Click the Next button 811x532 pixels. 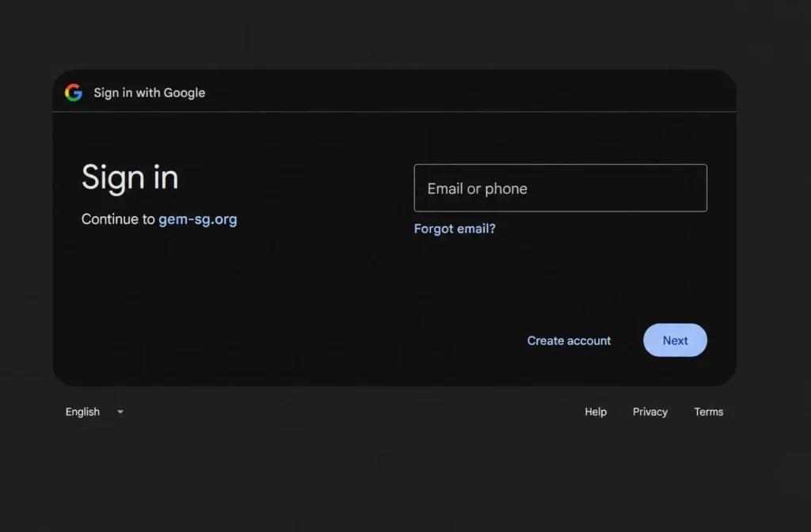pyautogui.click(x=675, y=340)
